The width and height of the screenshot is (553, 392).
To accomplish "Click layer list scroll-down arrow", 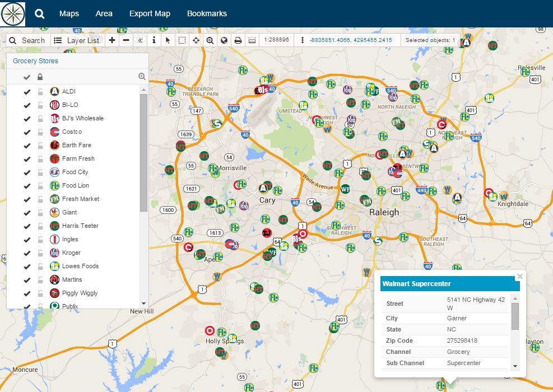I will pyautogui.click(x=143, y=303).
